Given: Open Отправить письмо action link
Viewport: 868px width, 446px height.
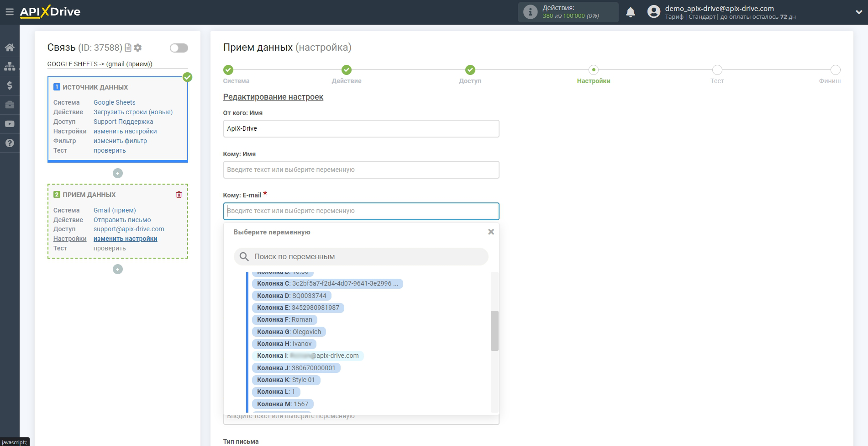Looking at the screenshot, I should (x=122, y=220).
